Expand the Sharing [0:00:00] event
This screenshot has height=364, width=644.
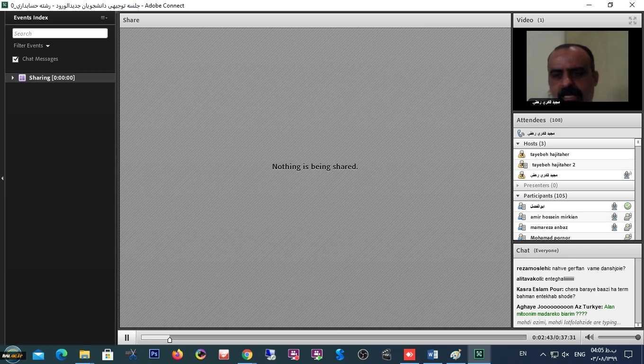(13, 78)
